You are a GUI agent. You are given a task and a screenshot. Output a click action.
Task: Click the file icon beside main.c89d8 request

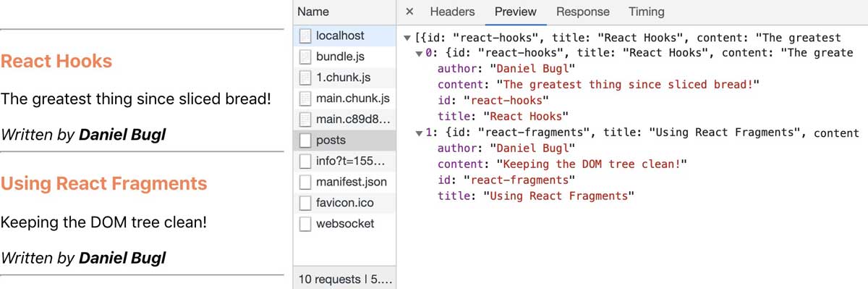305,119
